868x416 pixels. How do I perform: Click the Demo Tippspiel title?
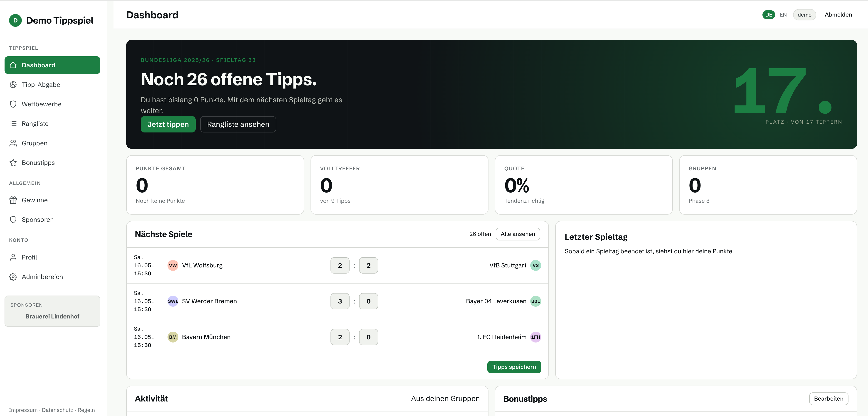[x=60, y=21]
